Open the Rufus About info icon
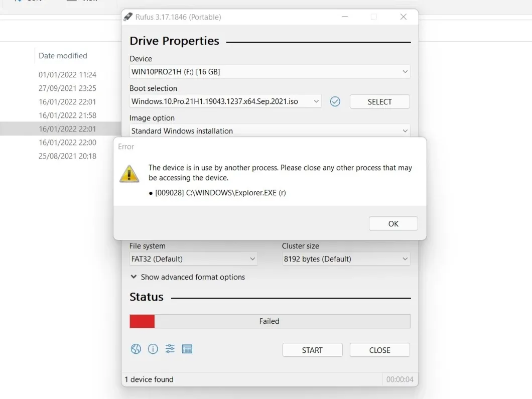The image size is (532, 399). tap(153, 349)
